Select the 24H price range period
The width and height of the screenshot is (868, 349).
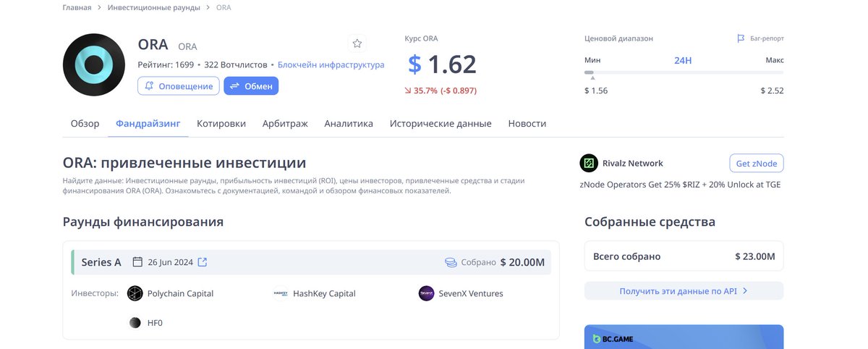coord(683,60)
